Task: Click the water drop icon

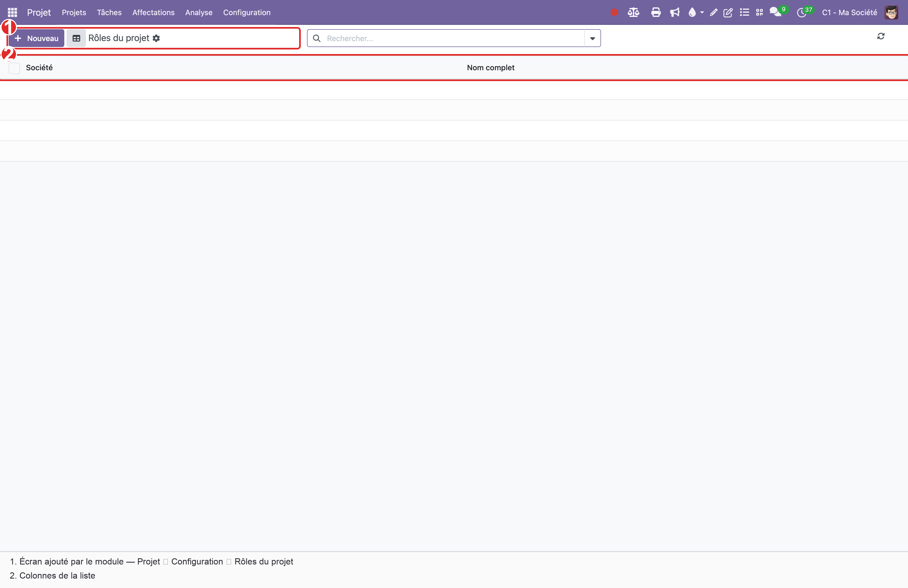Action: click(692, 13)
